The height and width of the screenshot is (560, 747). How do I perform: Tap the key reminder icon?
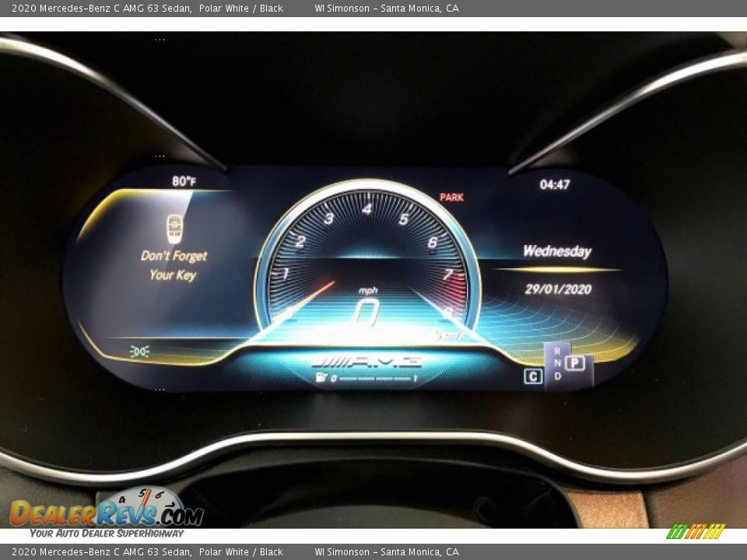174,229
